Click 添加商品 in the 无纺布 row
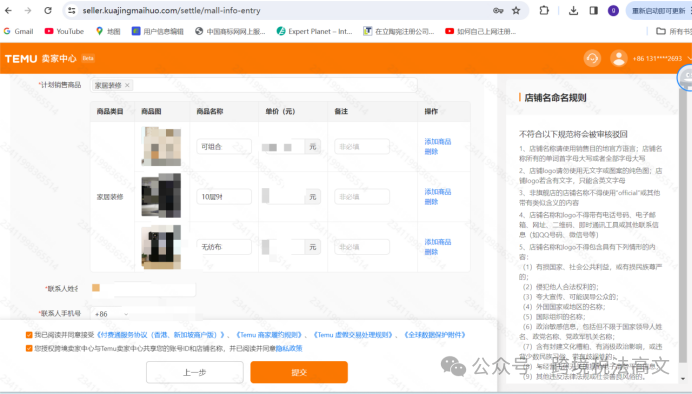Viewport: 692px width, 394px height. pyautogui.click(x=438, y=242)
